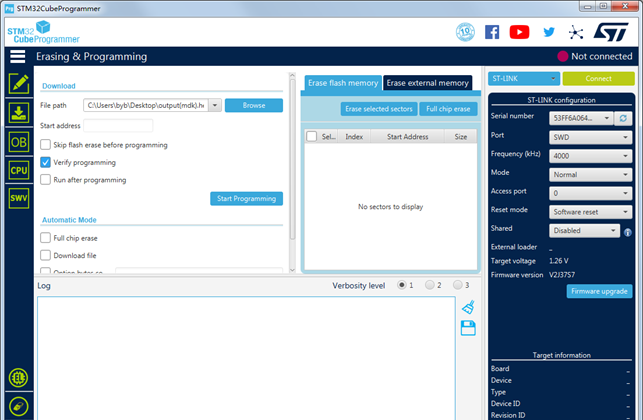Open the ST community network icon
Viewport: 643px width, 420px height.
(x=576, y=32)
